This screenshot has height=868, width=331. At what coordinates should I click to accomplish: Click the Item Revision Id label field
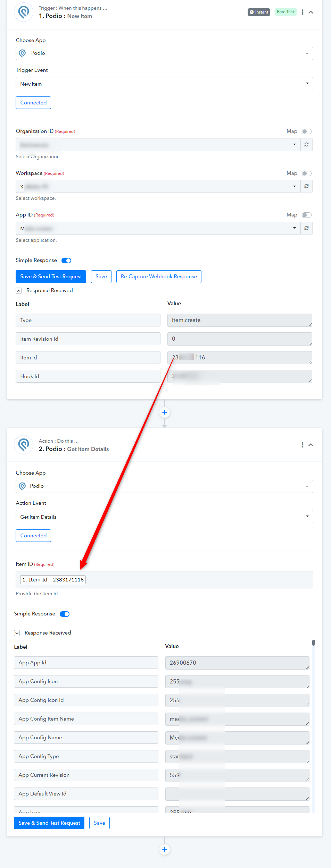point(88,339)
